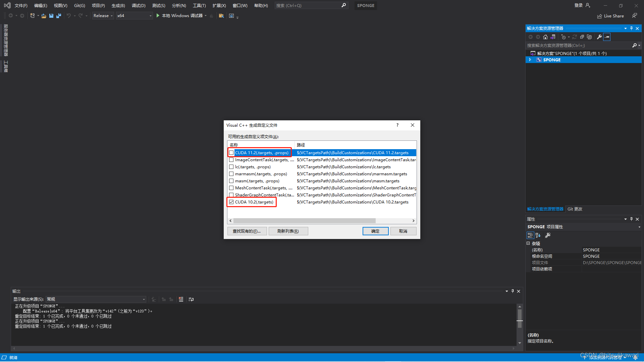Click the main search box (Ctrl+Q)

pos(311,5)
